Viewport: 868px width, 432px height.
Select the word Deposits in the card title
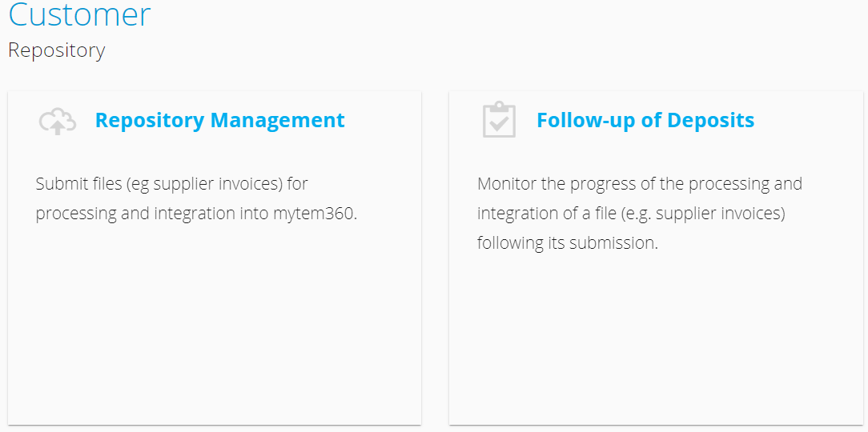[710, 120]
